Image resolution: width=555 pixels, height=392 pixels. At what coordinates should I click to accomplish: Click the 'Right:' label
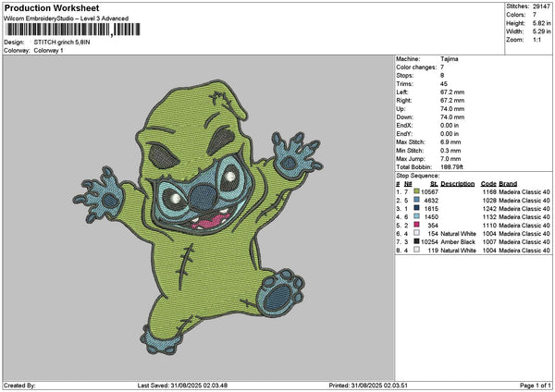[x=404, y=101]
